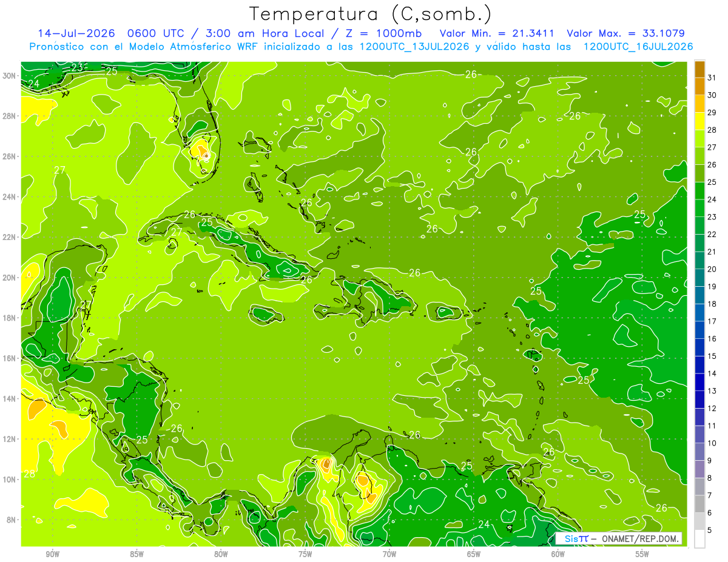Image resolution: width=728 pixels, height=562 pixels.
Task: Click the '65W' longitude axis label
Action: tap(474, 554)
